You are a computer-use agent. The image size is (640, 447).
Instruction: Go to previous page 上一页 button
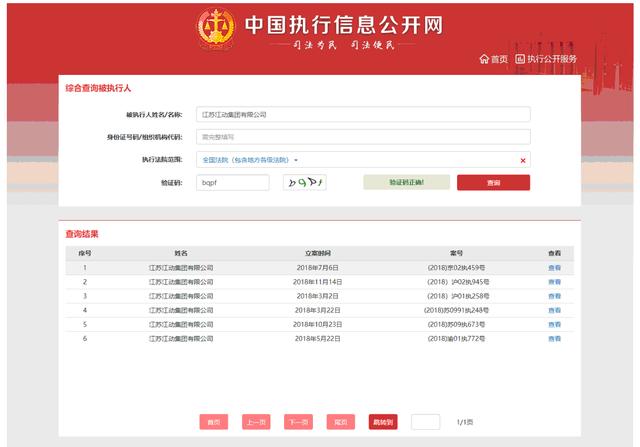[x=256, y=422]
